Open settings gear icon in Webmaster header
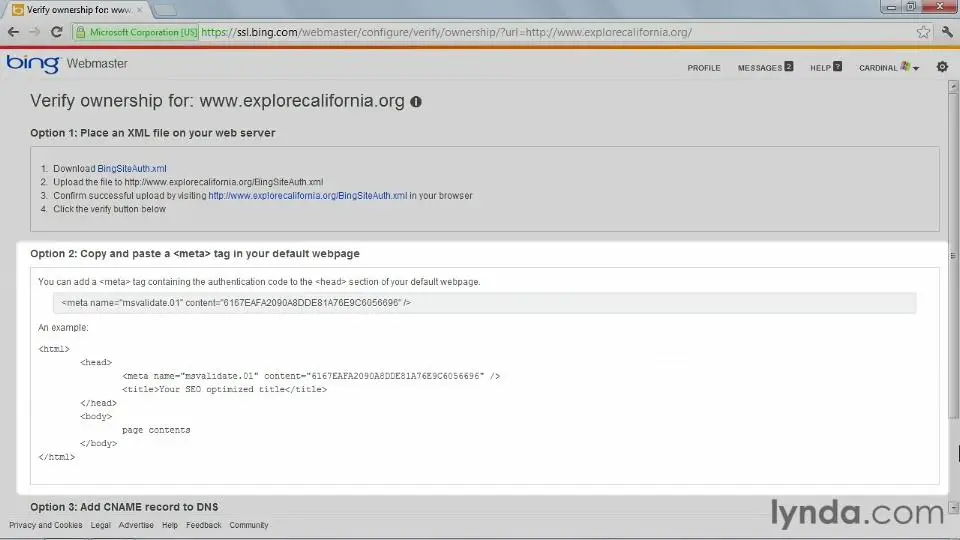The image size is (960, 540). pyautogui.click(x=942, y=67)
